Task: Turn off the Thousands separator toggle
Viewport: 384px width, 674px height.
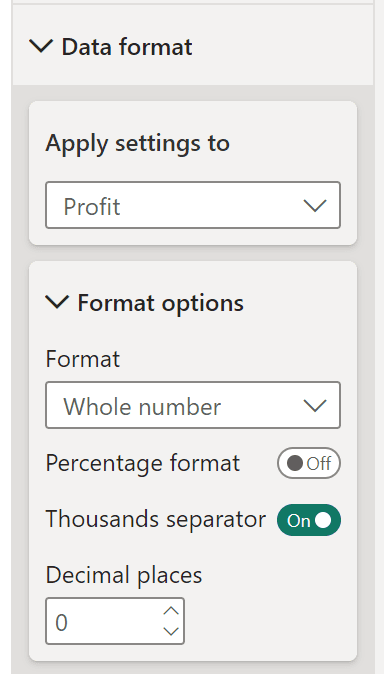Action: point(309,520)
